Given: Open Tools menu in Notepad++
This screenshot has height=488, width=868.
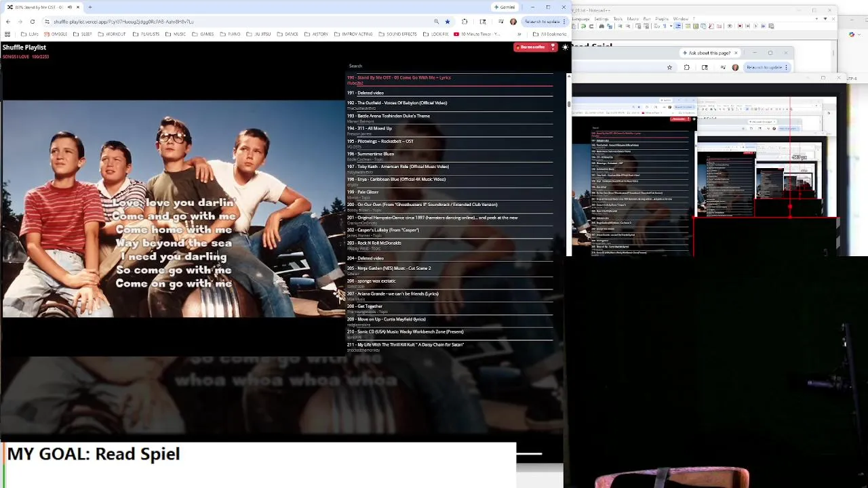Looking at the screenshot, I should coord(618,19).
